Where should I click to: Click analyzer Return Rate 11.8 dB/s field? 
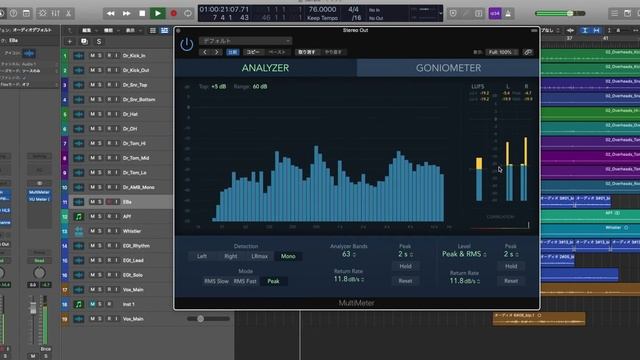point(349,279)
